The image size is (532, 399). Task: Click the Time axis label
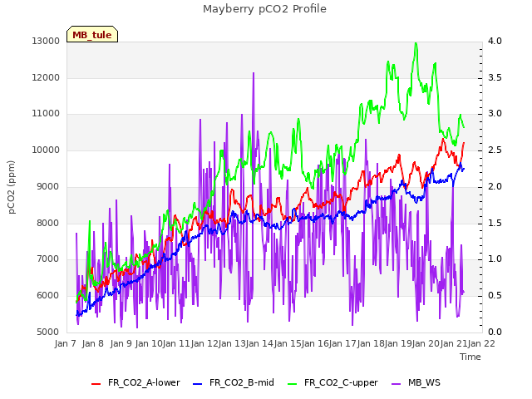click(x=470, y=357)
